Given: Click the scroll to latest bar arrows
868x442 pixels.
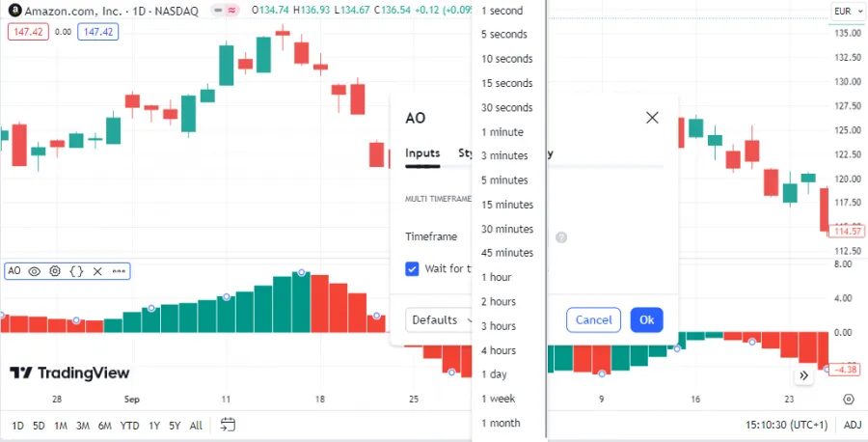Looking at the screenshot, I should click(802, 376).
